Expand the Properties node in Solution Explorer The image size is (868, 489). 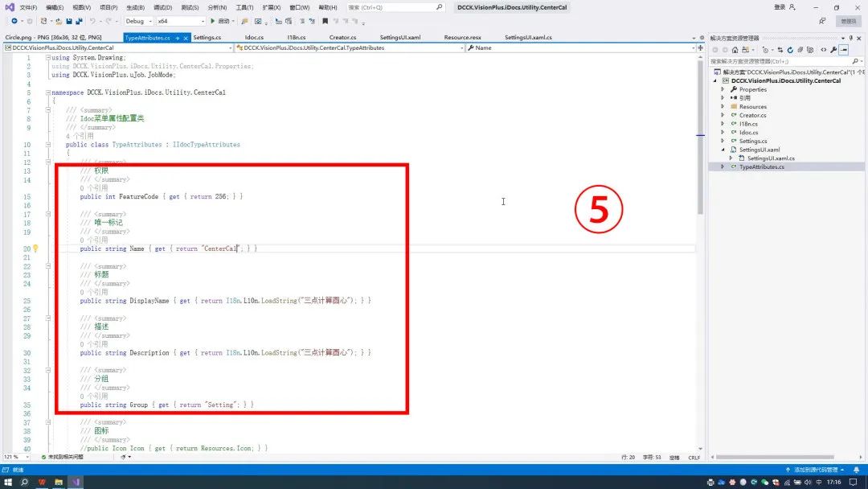[723, 89]
